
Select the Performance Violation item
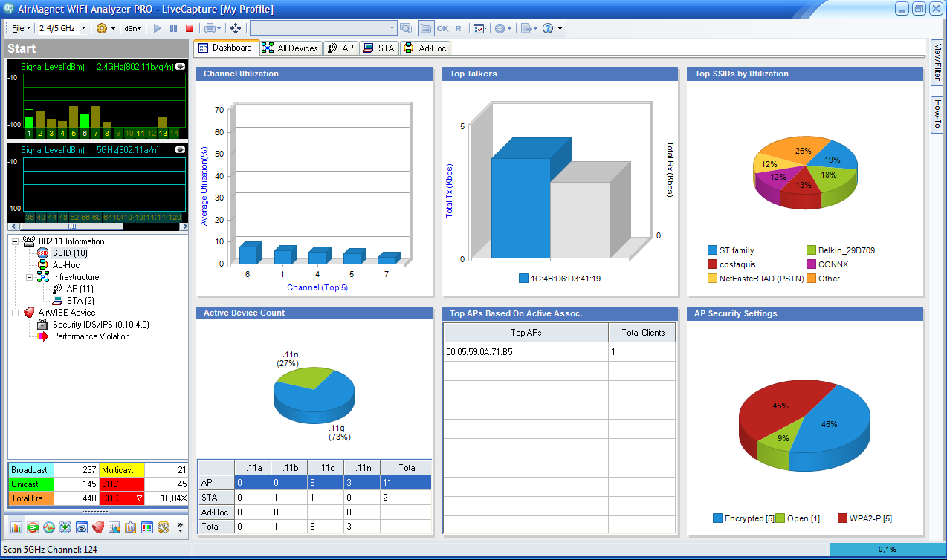pos(91,336)
